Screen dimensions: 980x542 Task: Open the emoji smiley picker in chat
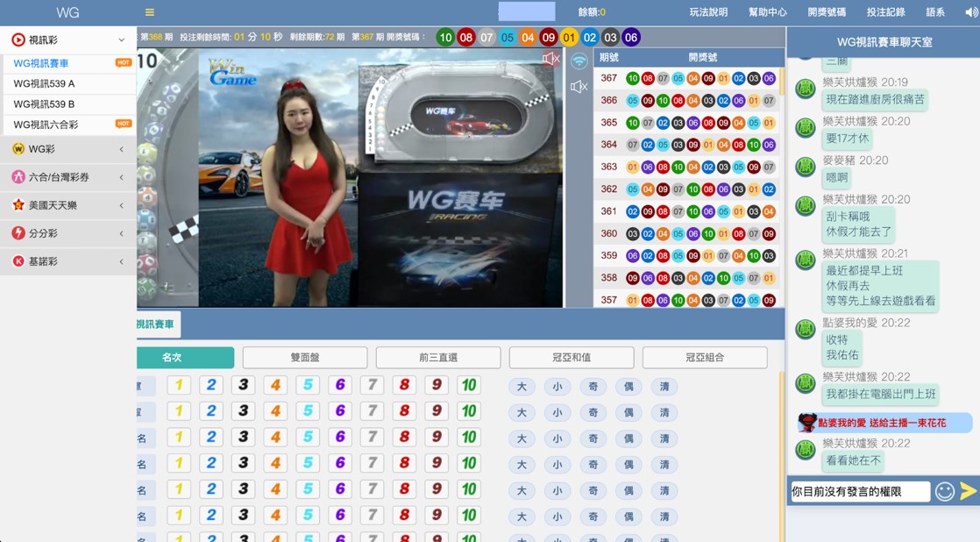[x=944, y=491]
